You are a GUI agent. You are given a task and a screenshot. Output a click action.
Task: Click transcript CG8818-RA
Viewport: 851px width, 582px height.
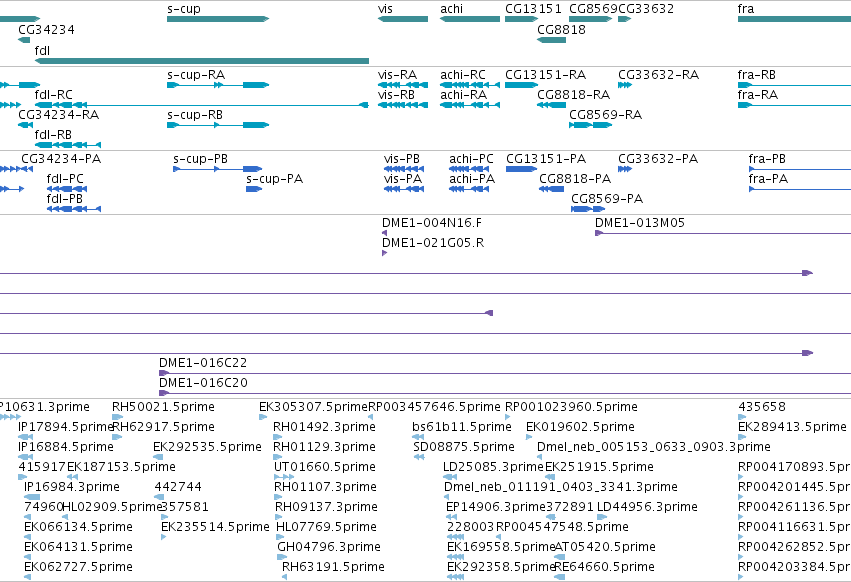click(551, 105)
